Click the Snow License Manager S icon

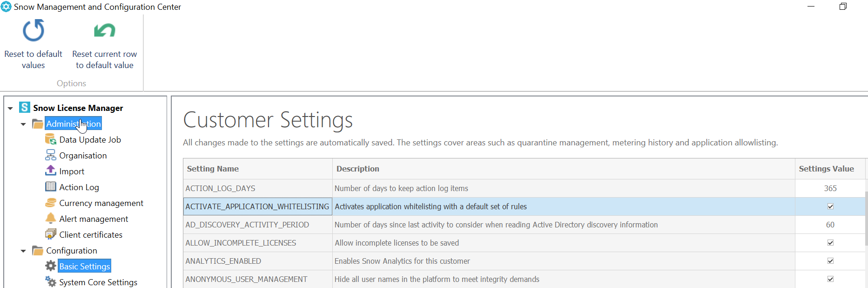click(25, 108)
